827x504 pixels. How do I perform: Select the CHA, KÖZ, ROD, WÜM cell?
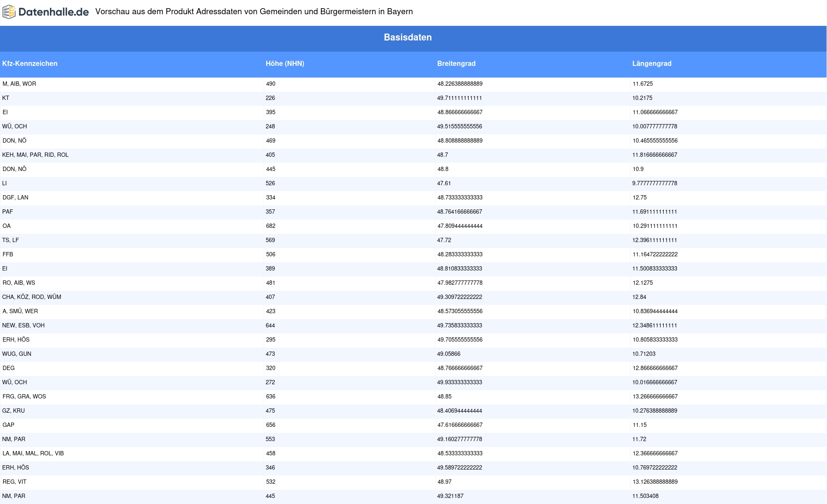[31, 297]
